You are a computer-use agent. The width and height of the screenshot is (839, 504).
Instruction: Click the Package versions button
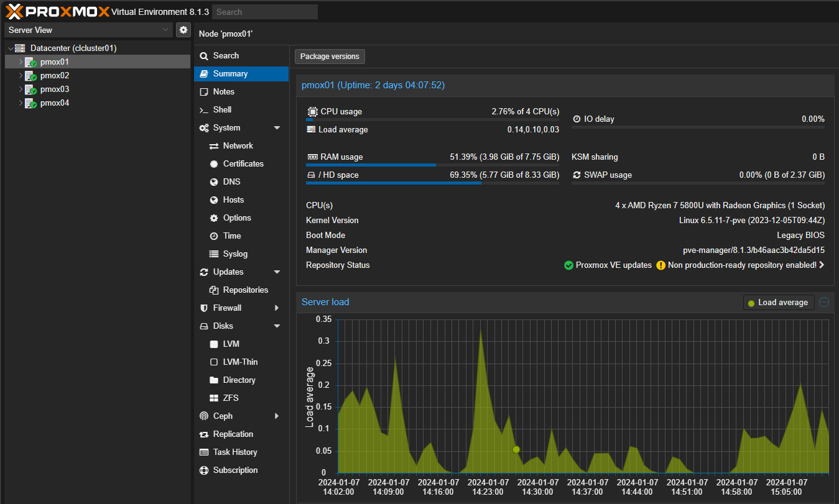pos(330,57)
